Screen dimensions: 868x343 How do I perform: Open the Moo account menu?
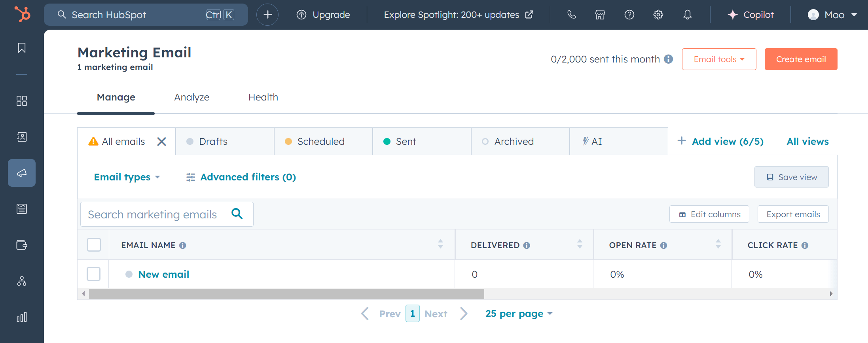[x=832, y=15]
